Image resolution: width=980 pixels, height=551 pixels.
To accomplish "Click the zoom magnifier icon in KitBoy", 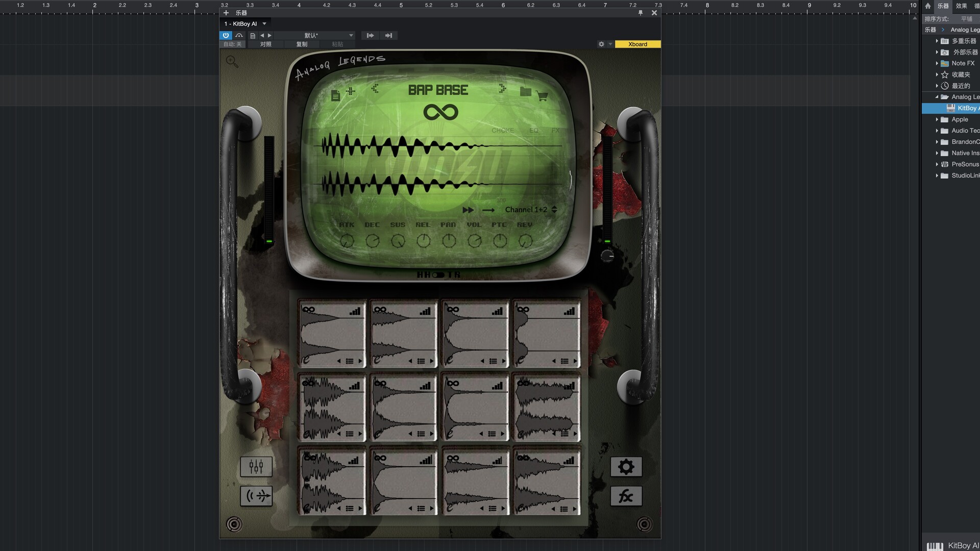I will pyautogui.click(x=232, y=62).
